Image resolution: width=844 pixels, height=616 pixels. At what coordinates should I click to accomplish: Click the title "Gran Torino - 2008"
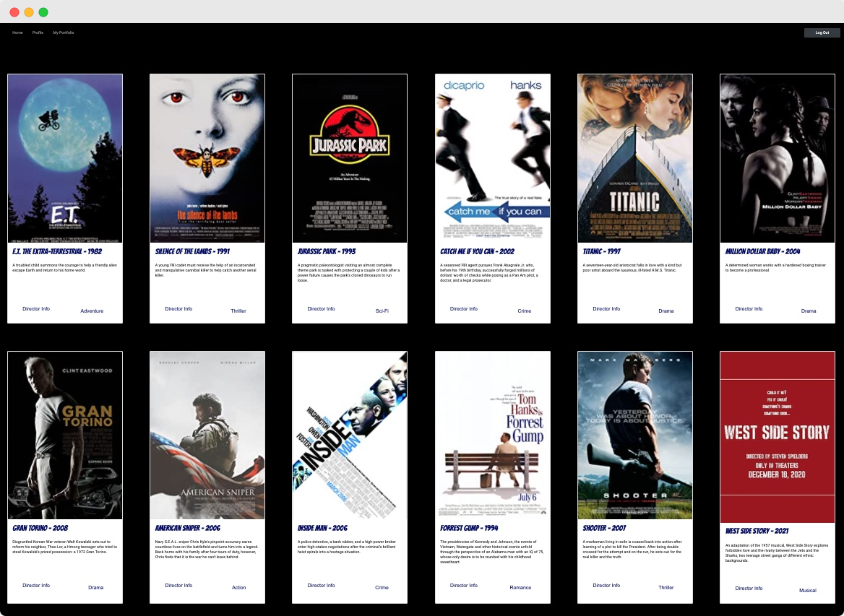coord(40,528)
